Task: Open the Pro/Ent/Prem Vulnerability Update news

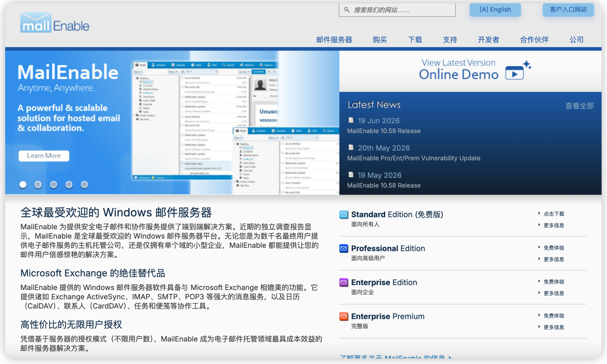Action: click(413, 158)
